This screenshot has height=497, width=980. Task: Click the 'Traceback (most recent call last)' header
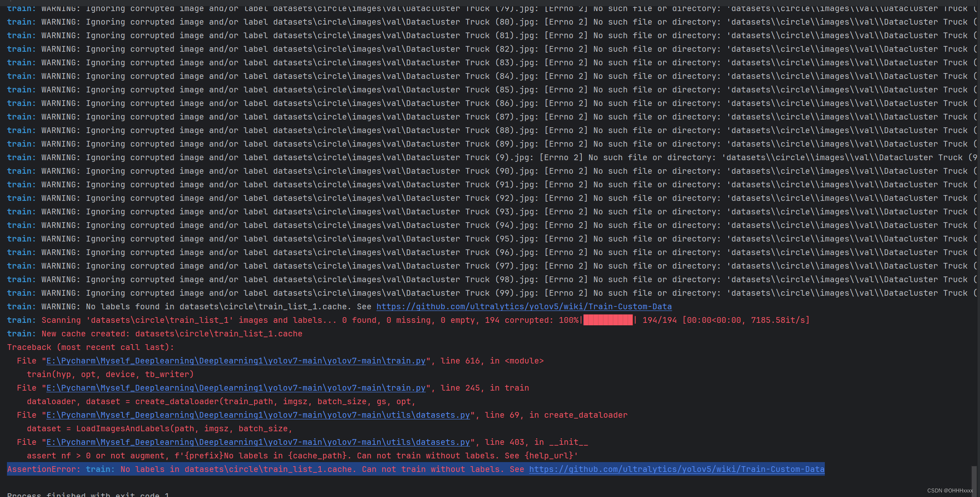click(x=90, y=347)
